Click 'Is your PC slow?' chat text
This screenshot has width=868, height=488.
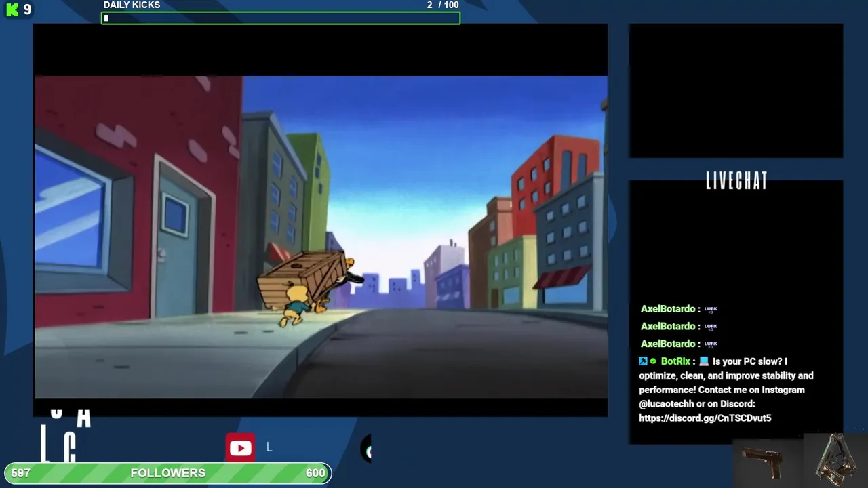(x=748, y=361)
